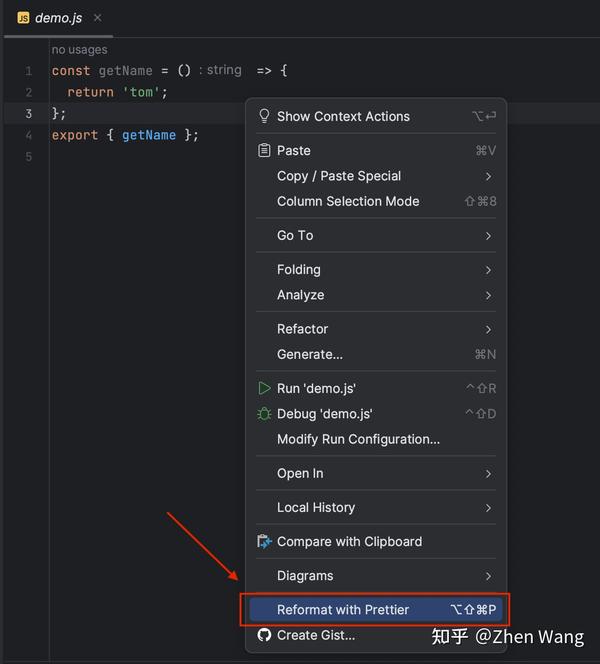600x664 pixels.
Task: Click line number 5 in the gutter
Action: point(29,157)
